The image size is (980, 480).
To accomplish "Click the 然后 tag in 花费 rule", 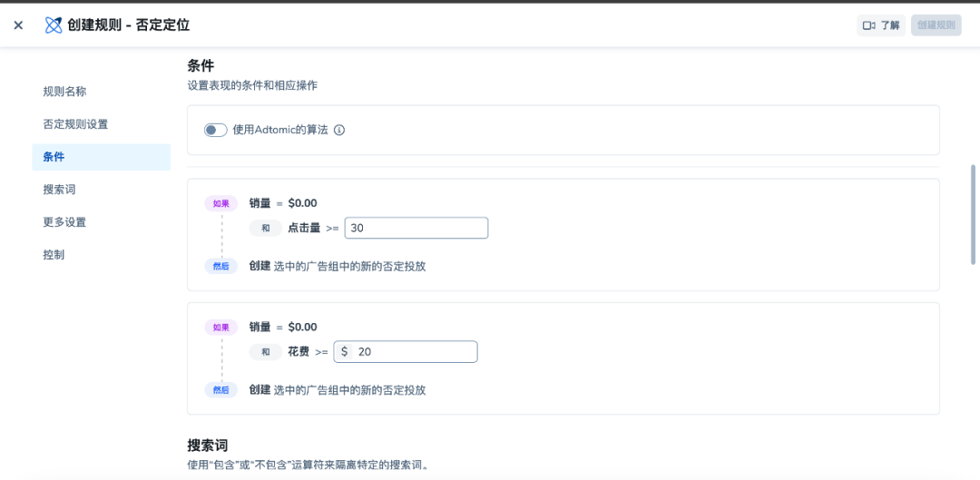I will (x=221, y=390).
